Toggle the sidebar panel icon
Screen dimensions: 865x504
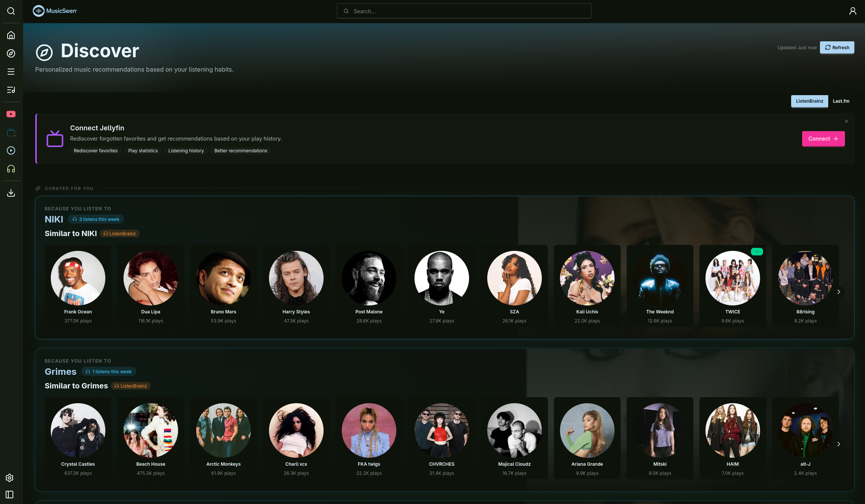pos(9,495)
